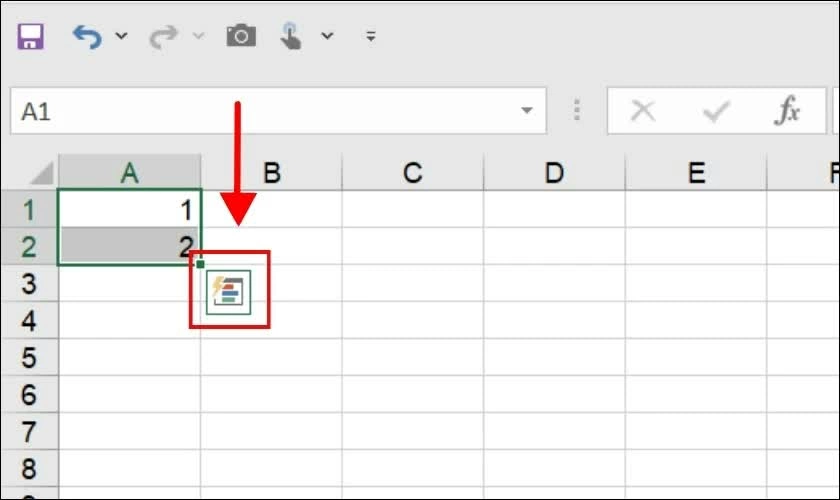Expand the Touch/Mouse mode dropdown

tap(327, 36)
